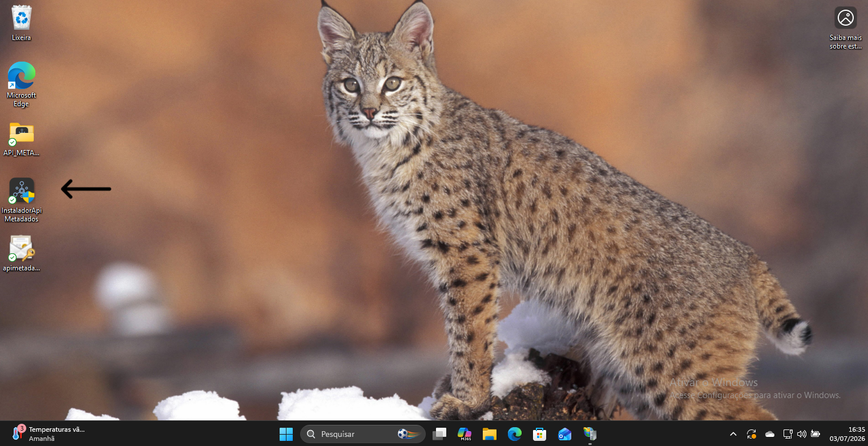Screen dimensions: 868x446
Task: Open Outlook from the taskbar
Action: pyautogui.click(x=565, y=434)
